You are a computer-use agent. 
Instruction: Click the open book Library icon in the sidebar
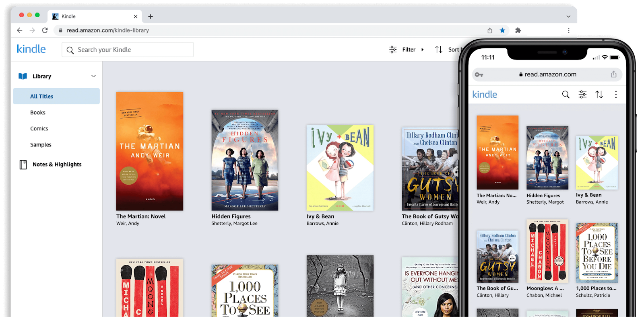tap(23, 76)
